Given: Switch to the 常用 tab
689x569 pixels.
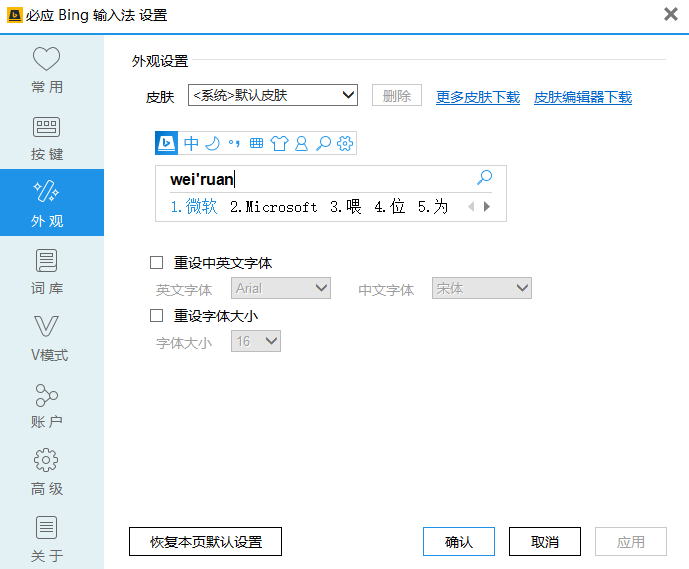Looking at the screenshot, I should point(47,69).
